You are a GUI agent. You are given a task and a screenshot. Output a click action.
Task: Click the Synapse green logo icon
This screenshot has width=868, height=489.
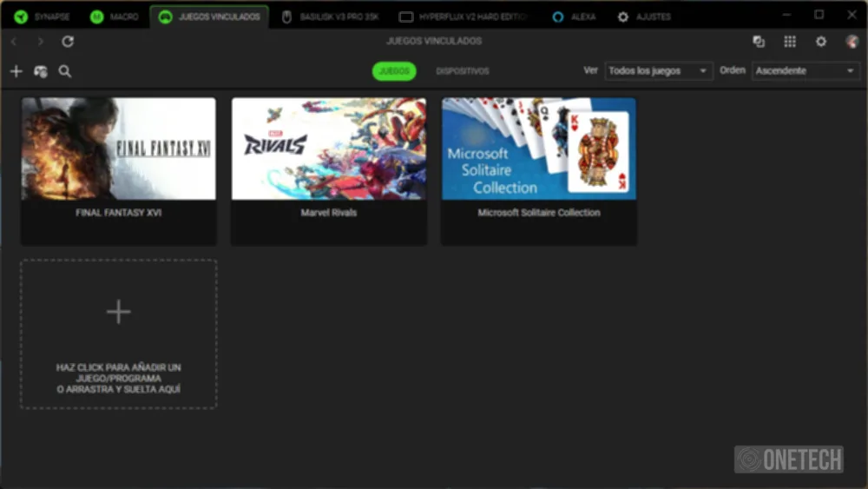21,17
